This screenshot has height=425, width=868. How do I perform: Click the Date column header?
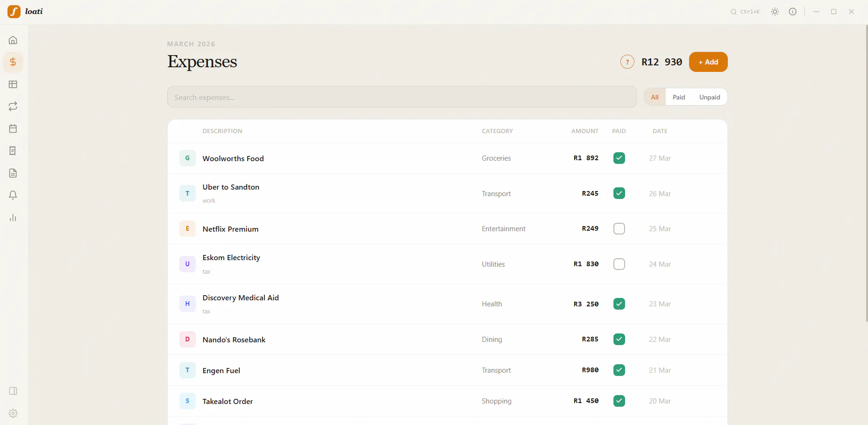(660, 131)
